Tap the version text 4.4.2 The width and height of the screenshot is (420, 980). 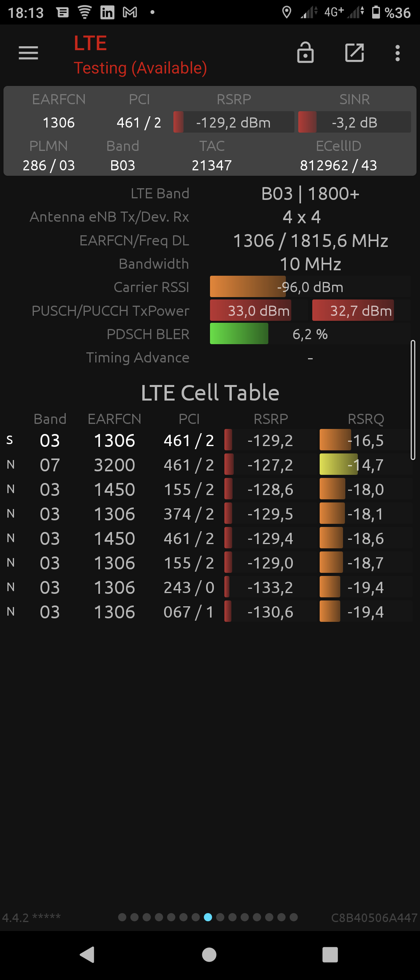(31, 918)
